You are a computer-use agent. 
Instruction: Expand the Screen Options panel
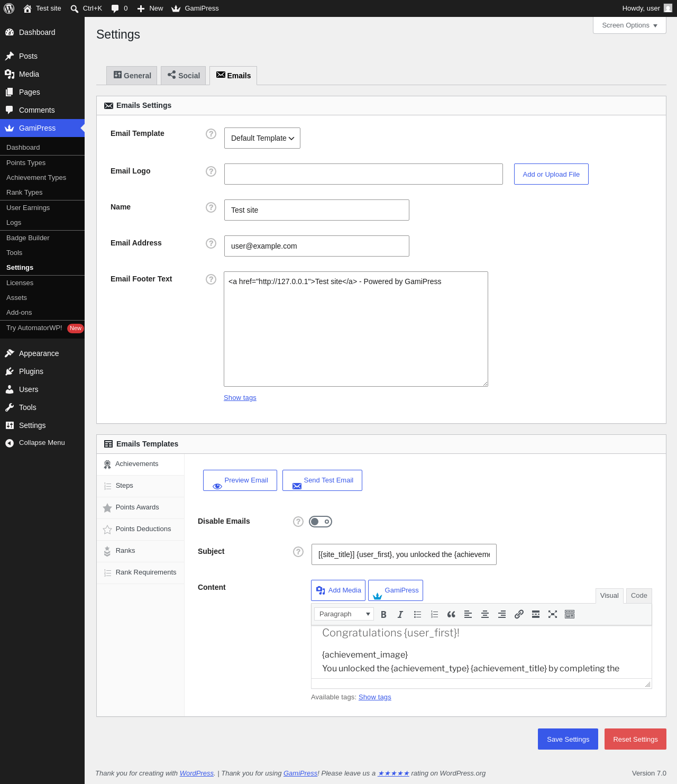coord(629,25)
